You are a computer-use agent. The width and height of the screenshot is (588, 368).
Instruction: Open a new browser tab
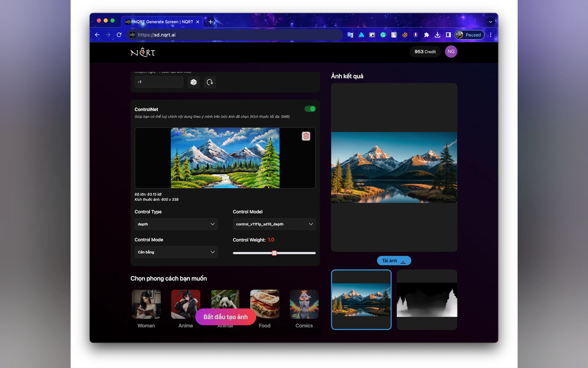coord(210,22)
